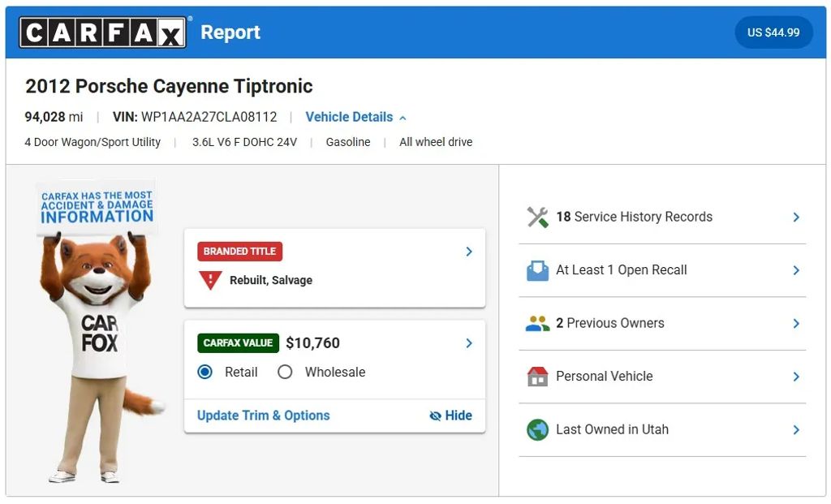Image resolution: width=831 pixels, height=504 pixels.
Task: Open 18 Service History Records row
Action: [662, 218]
